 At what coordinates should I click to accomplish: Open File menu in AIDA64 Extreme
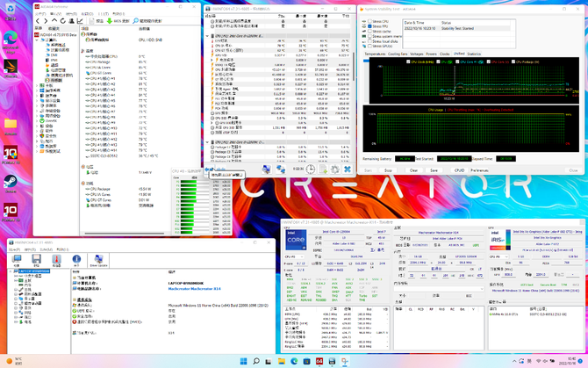point(39,14)
